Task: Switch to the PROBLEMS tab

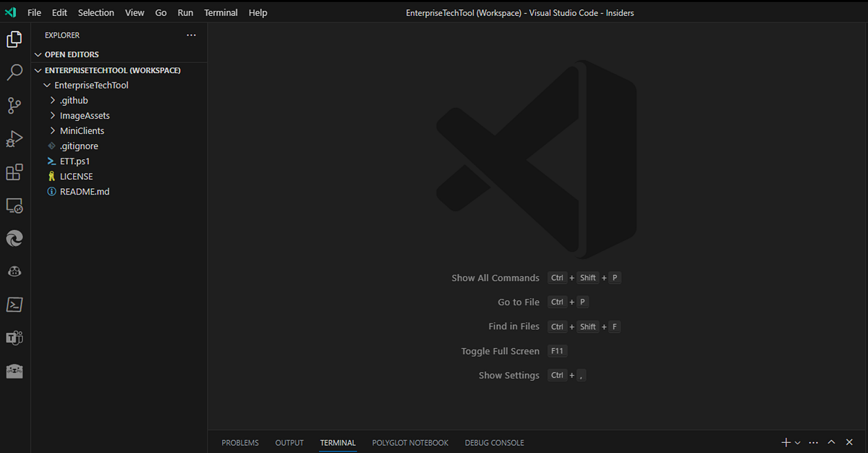Action: (239, 442)
